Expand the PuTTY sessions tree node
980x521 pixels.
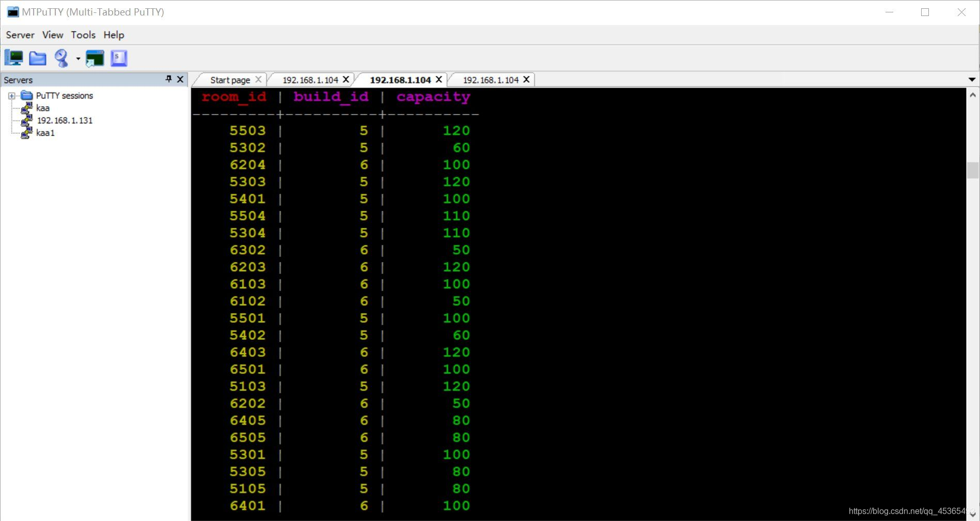tap(11, 96)
